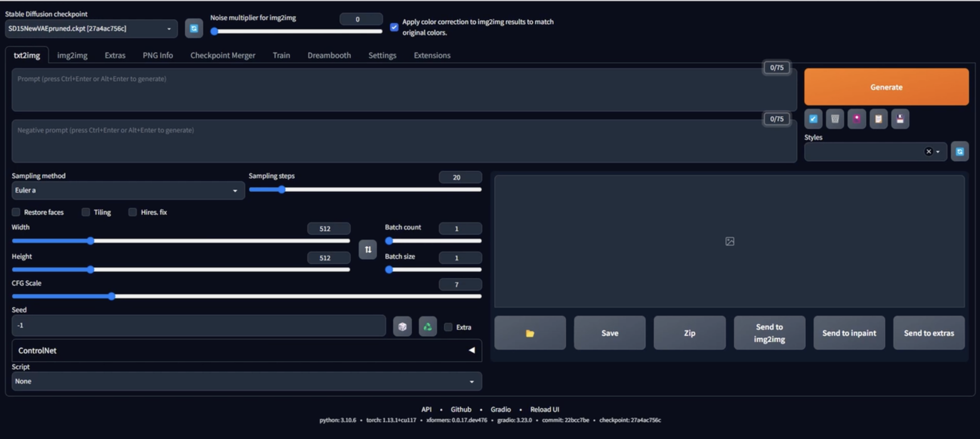Open the Sampling method dropdown
Image resolution: width=980 pixels, height=439 pixels.
click(127, 190)
